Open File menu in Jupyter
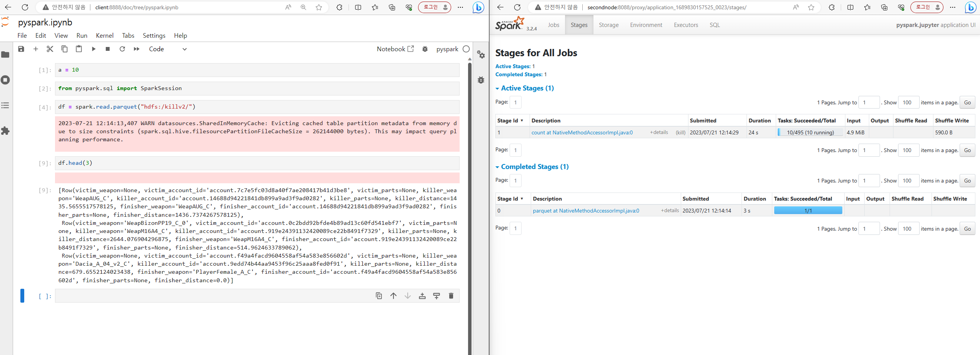The image size is (980, 355). pos(22,35)
